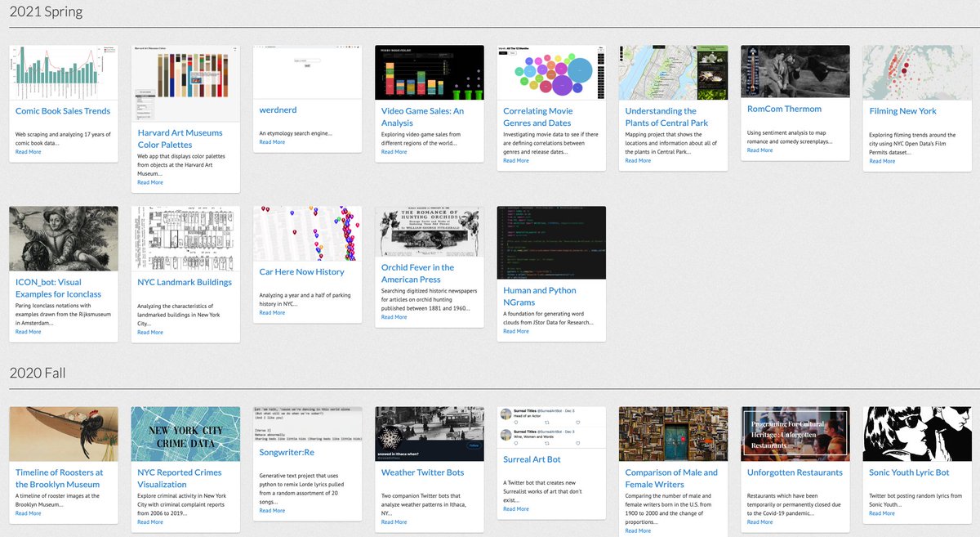Image resolution: width=980 pixels, height=537 pixels.
Task: Click the Unforgotten Restaurants bookshop thumbnail
Action: click(795, 433)
